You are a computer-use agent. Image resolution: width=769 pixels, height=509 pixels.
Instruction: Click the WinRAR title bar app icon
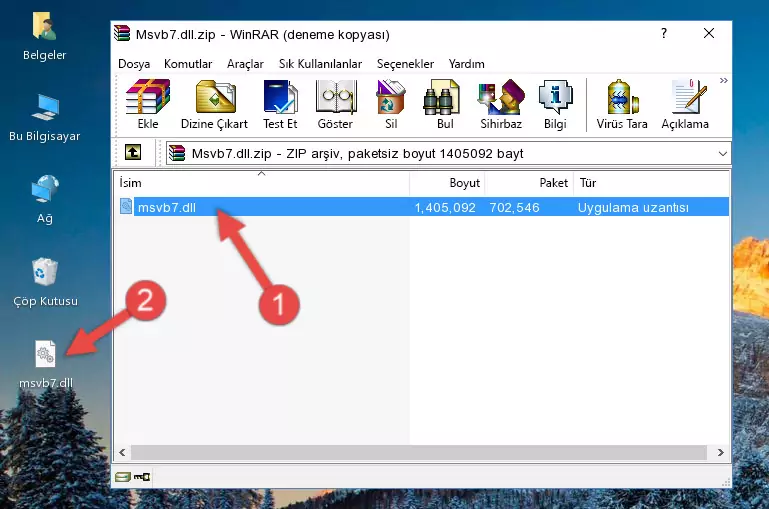click(122, 33)
